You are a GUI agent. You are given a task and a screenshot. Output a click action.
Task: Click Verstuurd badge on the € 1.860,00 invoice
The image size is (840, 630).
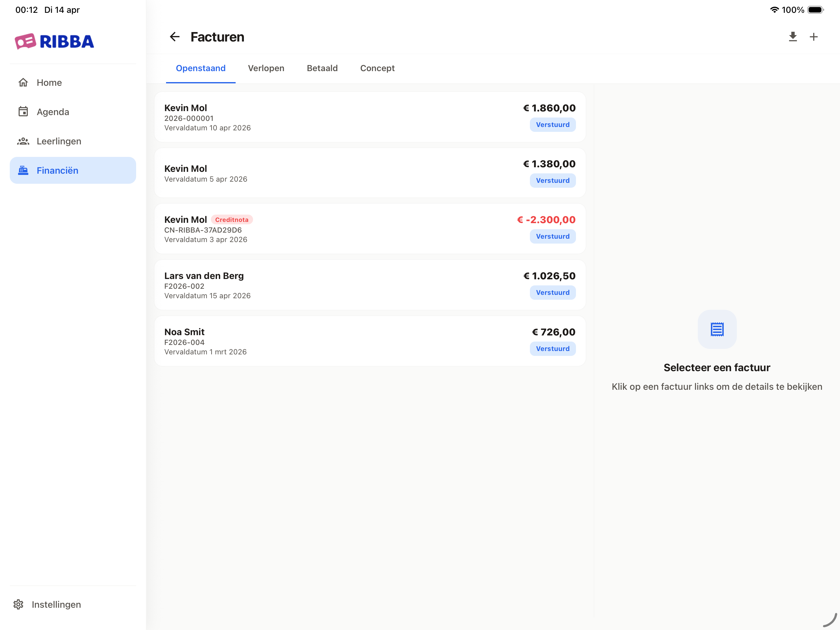pos(552,125)
